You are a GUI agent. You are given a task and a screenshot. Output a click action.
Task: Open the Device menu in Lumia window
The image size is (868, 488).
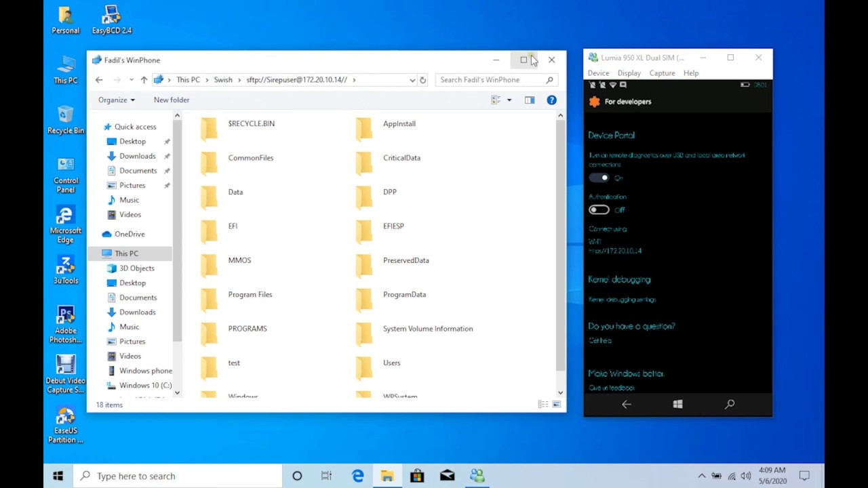coord(598,73)
